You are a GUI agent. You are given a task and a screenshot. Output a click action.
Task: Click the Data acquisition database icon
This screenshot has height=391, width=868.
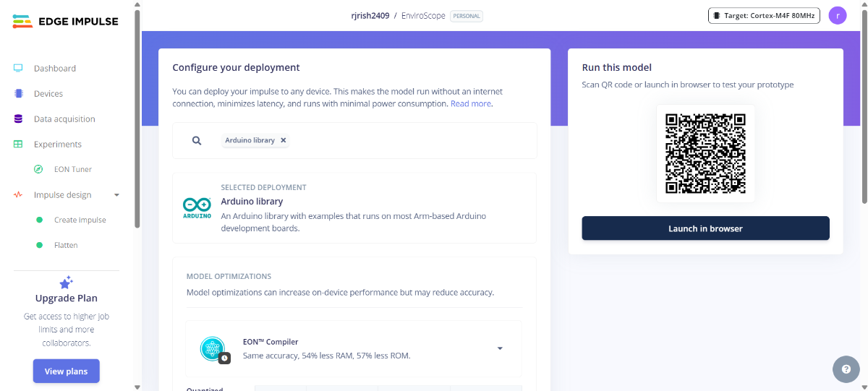coord(18,119)
